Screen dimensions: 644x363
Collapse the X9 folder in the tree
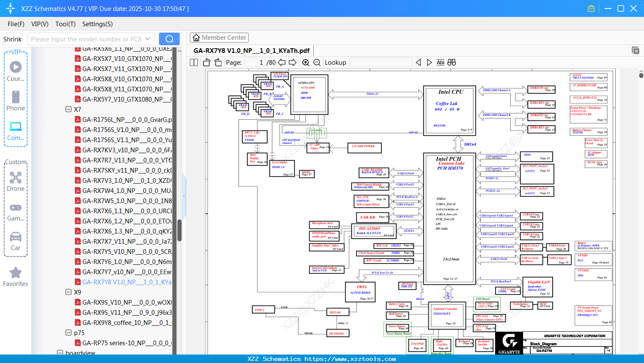pos(69,292)
